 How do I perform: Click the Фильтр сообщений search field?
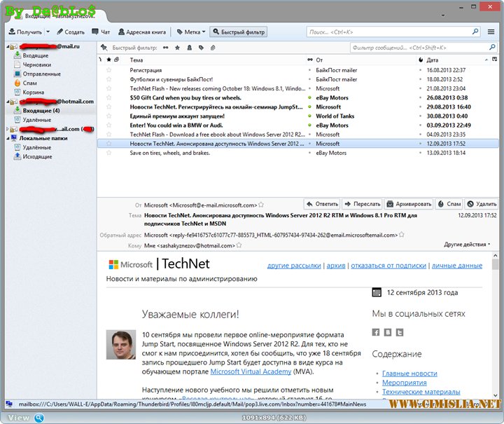click(x=420, y=48)
